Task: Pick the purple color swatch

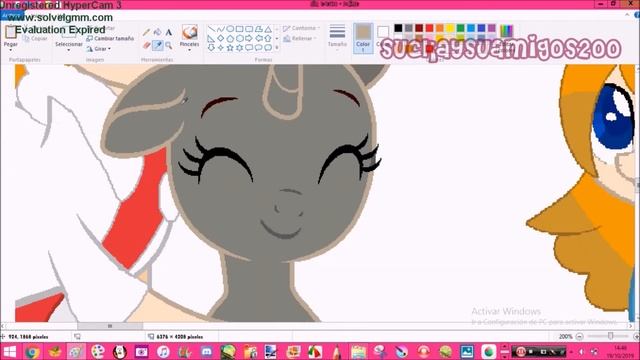Action: tap(492, 28)
